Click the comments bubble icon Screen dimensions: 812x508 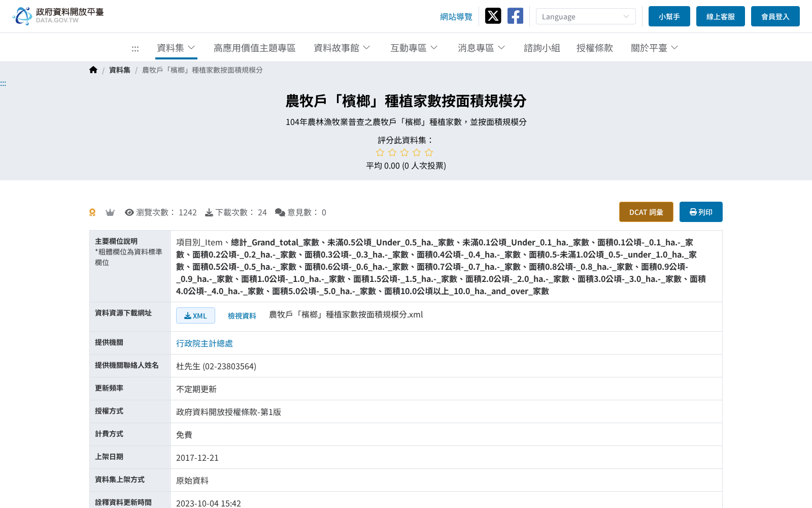tap(280, 212)
